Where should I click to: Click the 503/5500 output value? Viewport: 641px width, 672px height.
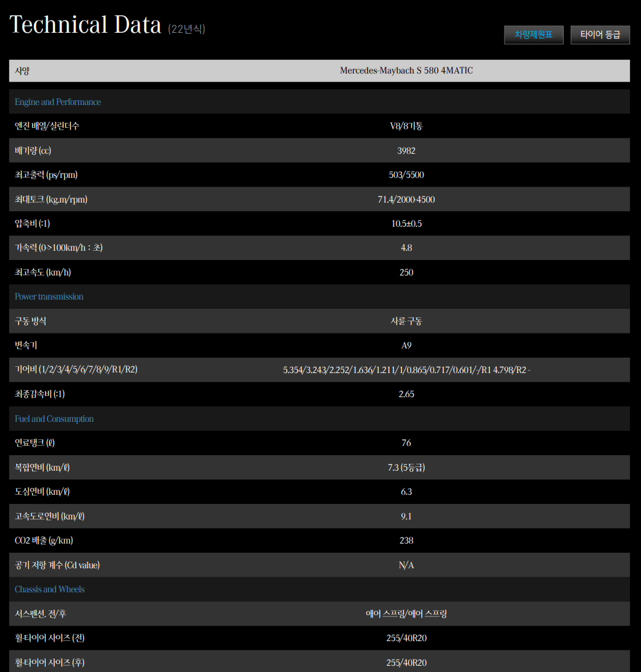click(x=406, y=175)
